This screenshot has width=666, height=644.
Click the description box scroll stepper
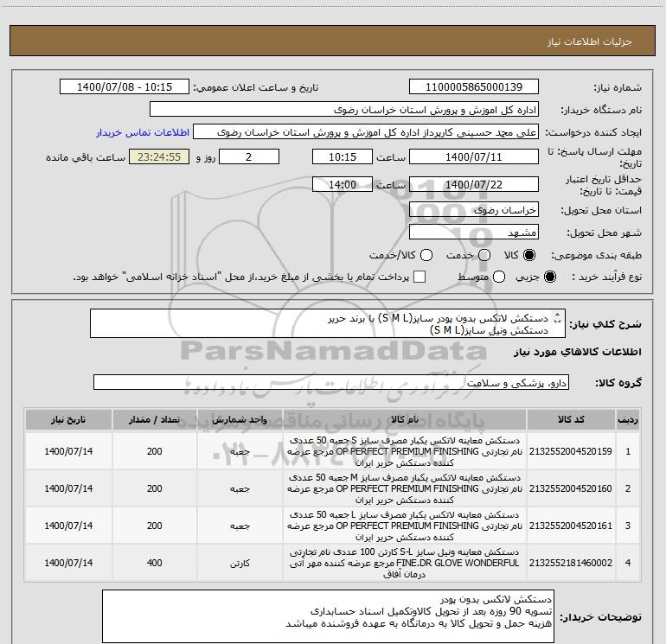coord(558,318)
